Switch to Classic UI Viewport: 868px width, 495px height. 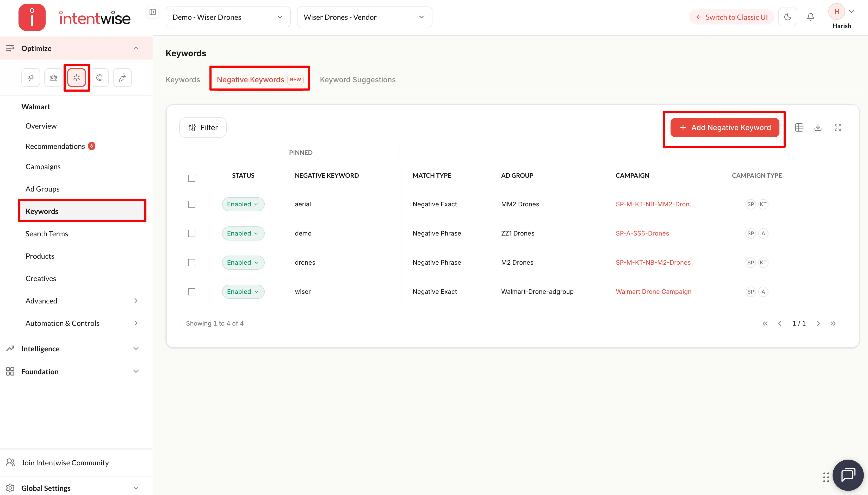click(x=731, y=17)
